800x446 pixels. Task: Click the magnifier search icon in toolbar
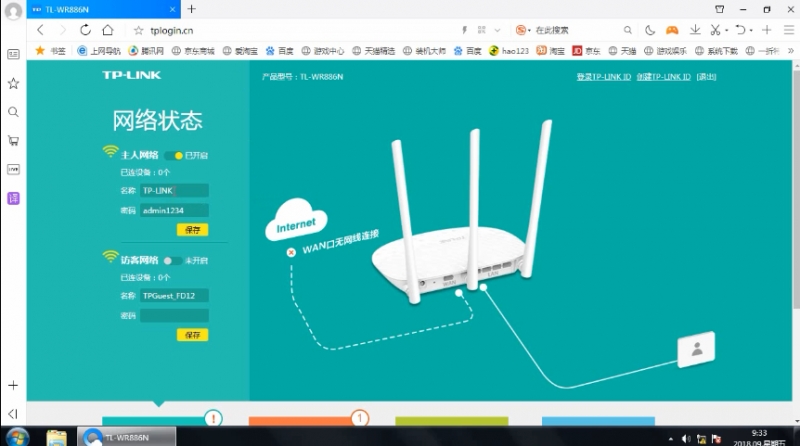pyautogui.click(x=628, y=30)
